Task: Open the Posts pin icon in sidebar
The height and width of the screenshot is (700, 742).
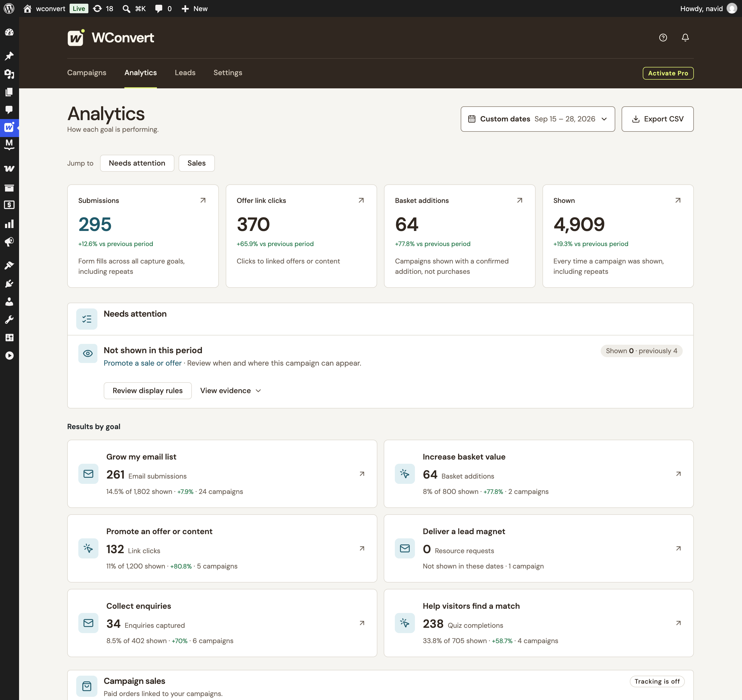Action: (9, 56)
